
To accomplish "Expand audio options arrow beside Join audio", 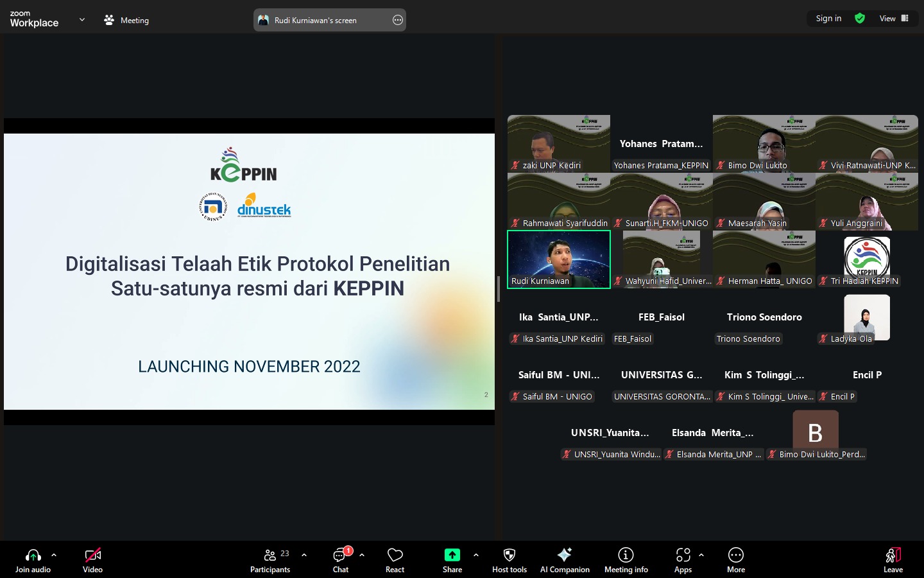I will click(x=54, y=555).
